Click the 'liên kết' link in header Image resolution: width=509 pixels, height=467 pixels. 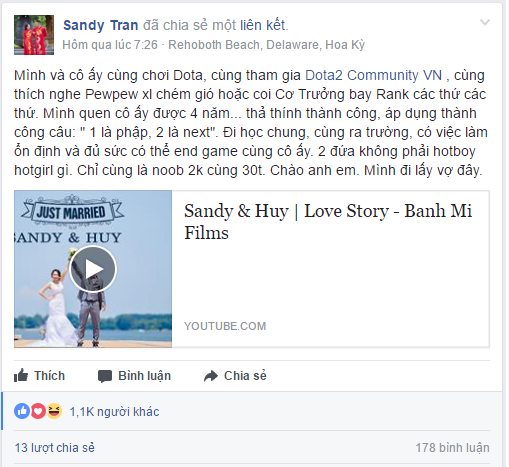[x=263, y=25]
